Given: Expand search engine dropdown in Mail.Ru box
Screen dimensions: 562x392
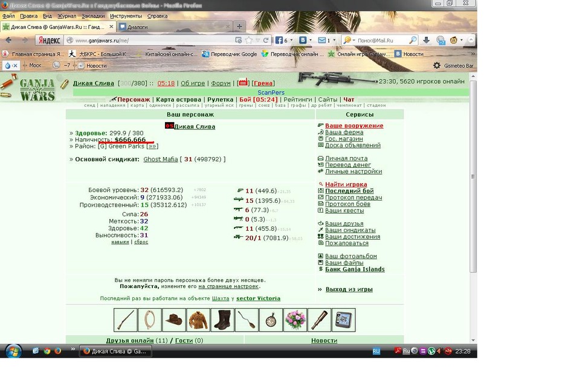Looking at the screenshot, I should tap(354, 40).
